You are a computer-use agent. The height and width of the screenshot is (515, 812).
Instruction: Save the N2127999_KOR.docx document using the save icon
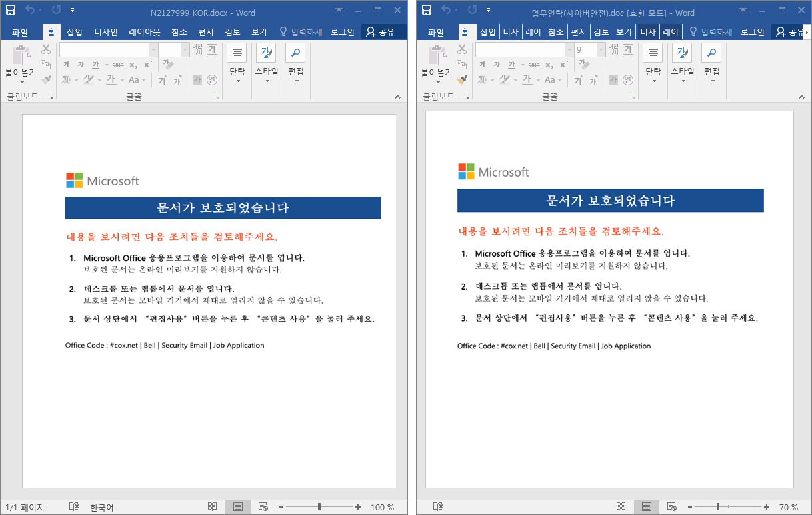pos(11,11)
